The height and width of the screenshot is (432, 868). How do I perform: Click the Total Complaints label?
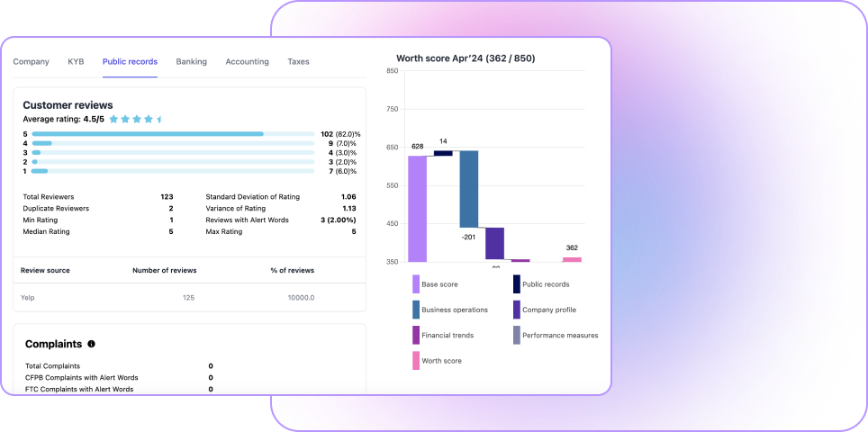point(52,366)
